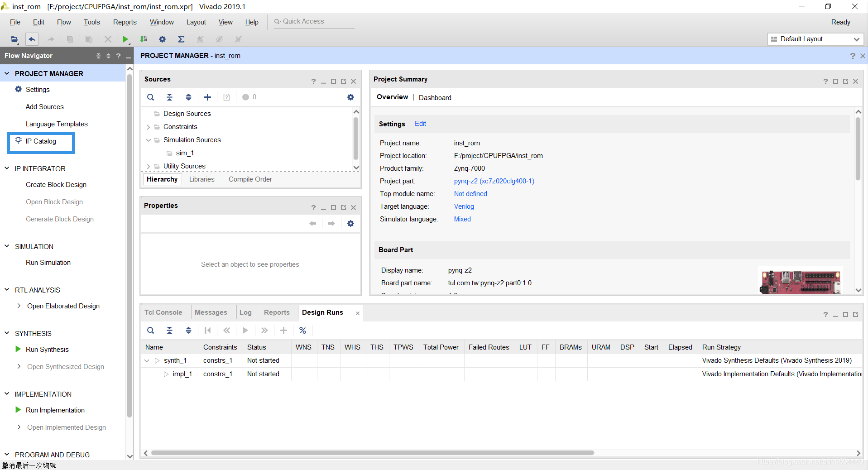Click Run Simulation
The image size is (868, 470).
[48, 263]
